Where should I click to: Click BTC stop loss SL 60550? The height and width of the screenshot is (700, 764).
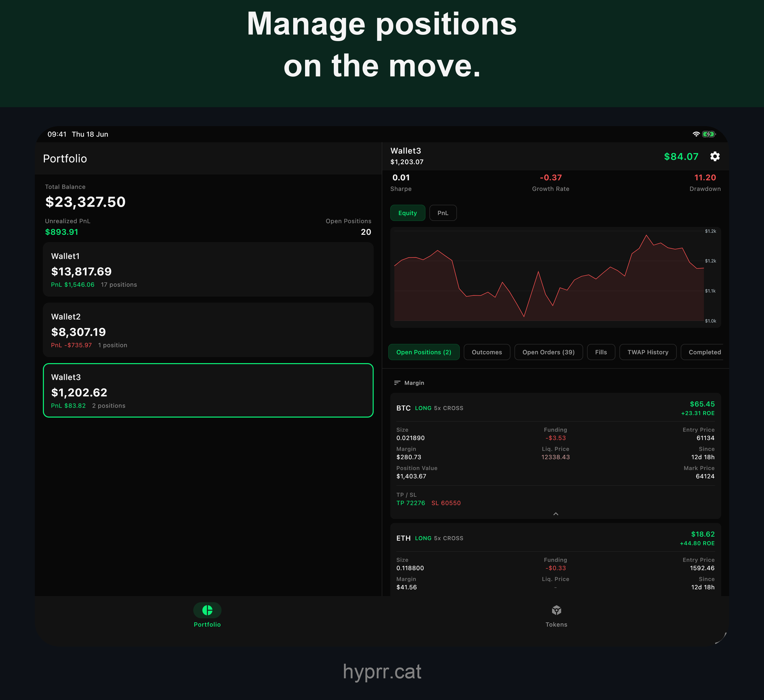point(446,503)
